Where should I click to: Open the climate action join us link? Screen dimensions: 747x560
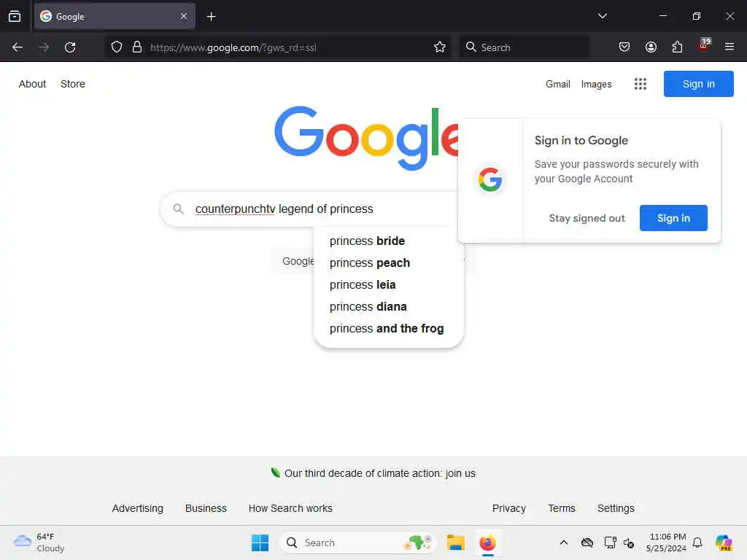[x=379, y=473]
